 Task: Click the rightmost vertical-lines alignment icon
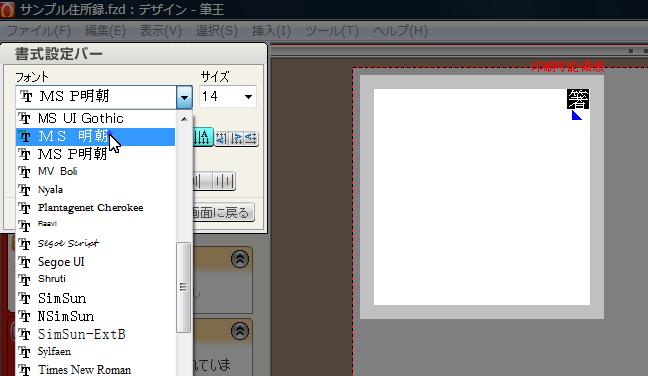coord(224,181)
